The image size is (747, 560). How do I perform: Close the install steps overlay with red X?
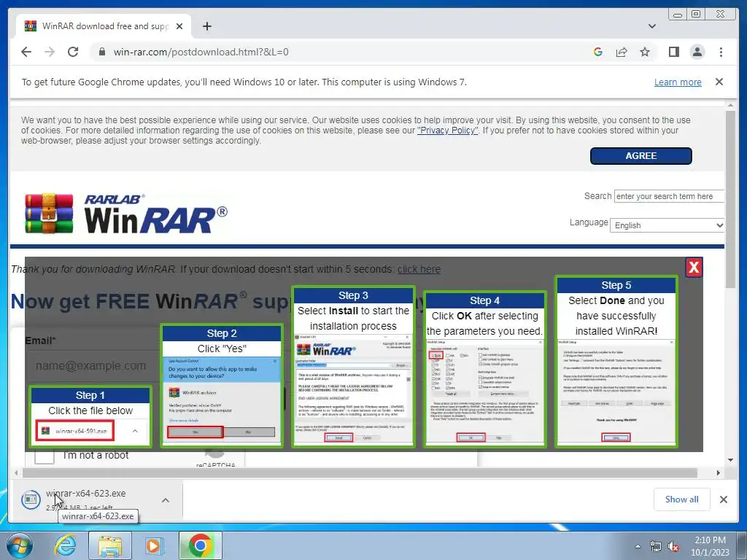[x=694, y=267]
